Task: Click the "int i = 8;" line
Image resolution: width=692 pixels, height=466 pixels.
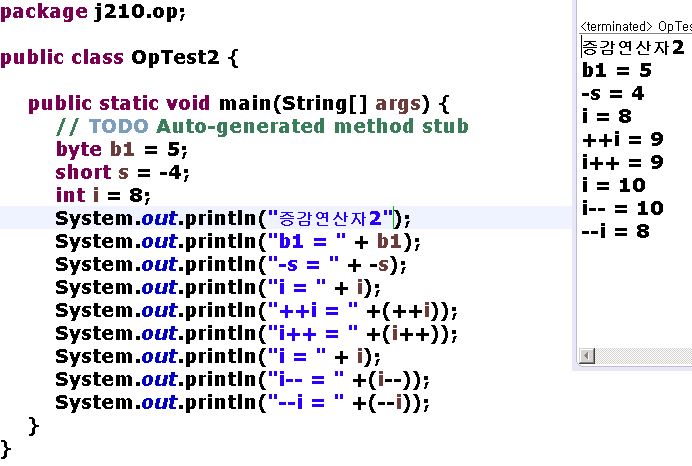Action: 103,196
